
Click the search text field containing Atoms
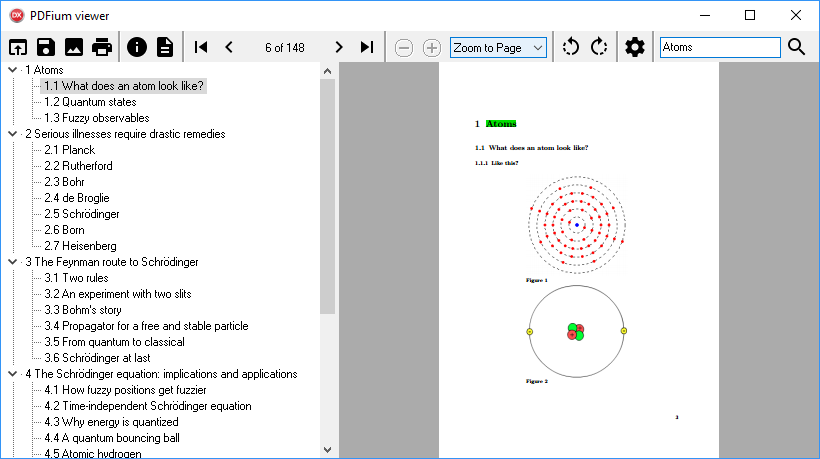point(719,47)
